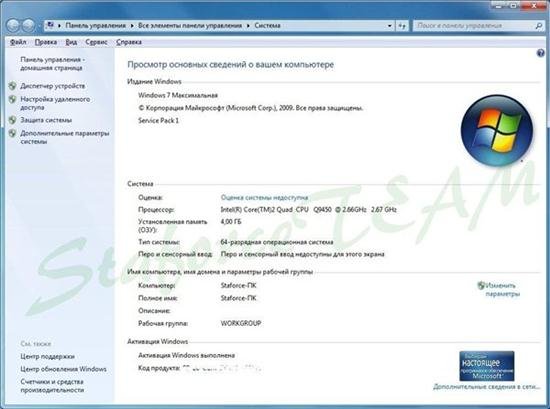Click the Активация Windows выполнена text
This screenshot has height=409, width=550.
(x=187, y=355)
